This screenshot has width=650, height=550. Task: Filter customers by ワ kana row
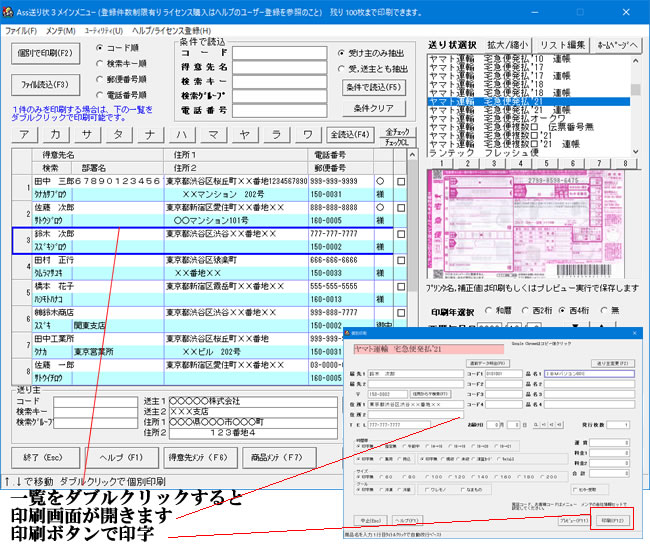[307, 134]
